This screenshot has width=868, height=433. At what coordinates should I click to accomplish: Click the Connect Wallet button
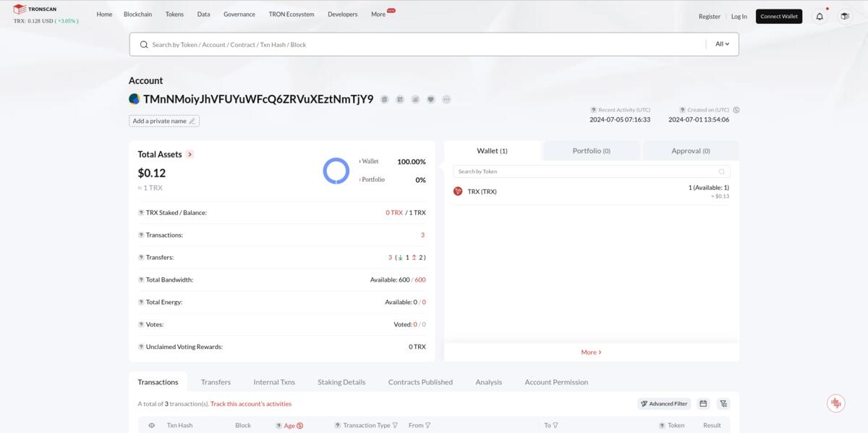pos(779,16)
